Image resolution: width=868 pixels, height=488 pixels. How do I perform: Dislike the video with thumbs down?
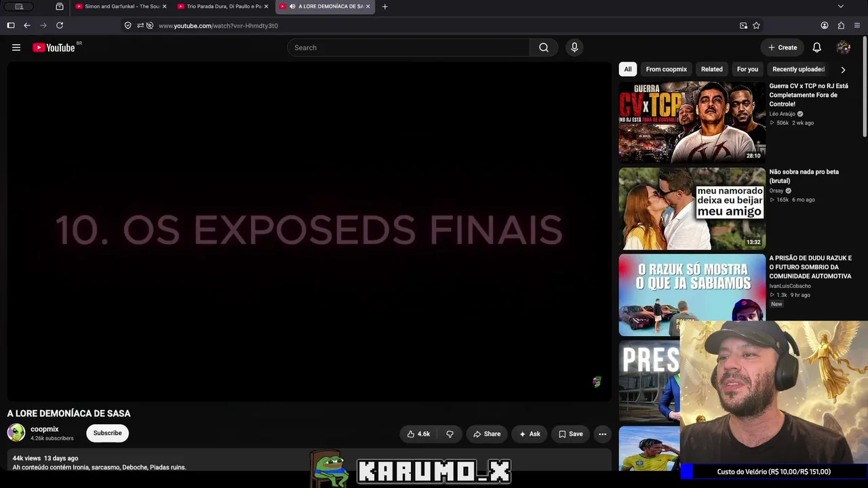pos(450,434)
